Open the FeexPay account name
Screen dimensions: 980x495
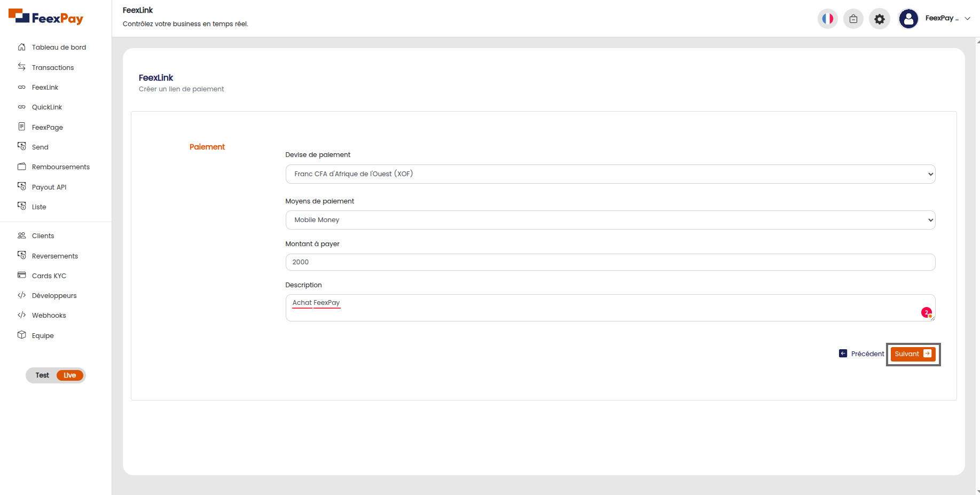pyautogui.click(x=942, y=18)
